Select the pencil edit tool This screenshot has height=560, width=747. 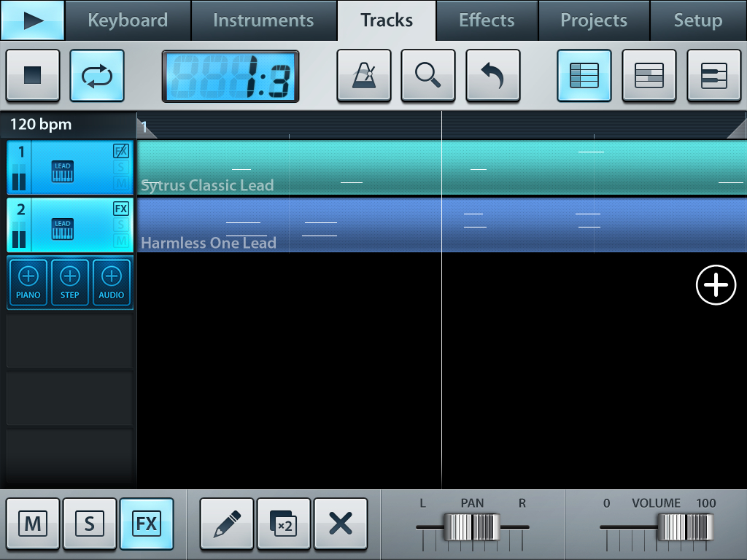(x=227, y=524)
